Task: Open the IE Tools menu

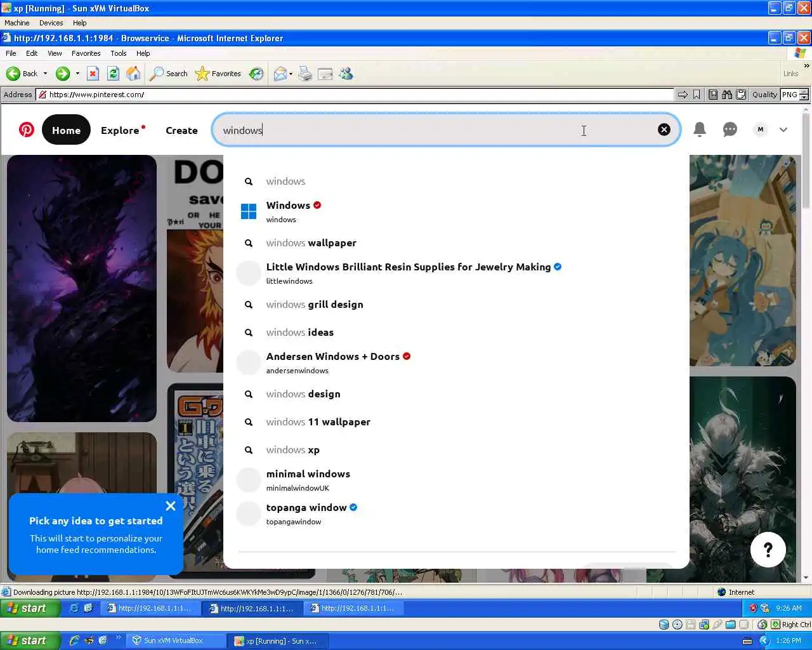Action: coord(118,53)
